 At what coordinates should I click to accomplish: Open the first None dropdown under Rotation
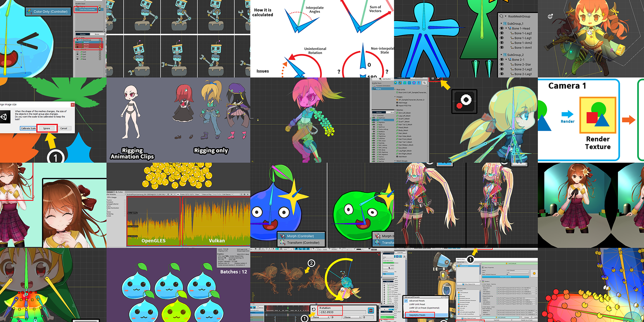(x=321, y=317)
